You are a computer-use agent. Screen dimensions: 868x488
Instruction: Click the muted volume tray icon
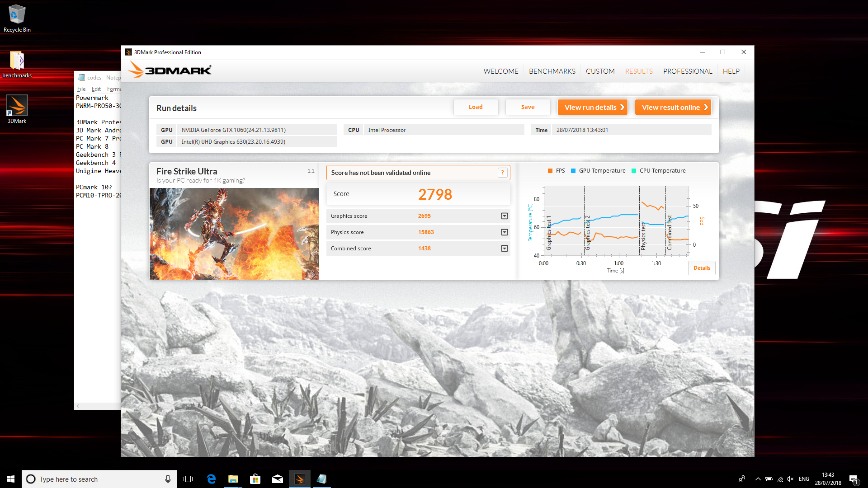pyautogui.click(x=790, y=479)
